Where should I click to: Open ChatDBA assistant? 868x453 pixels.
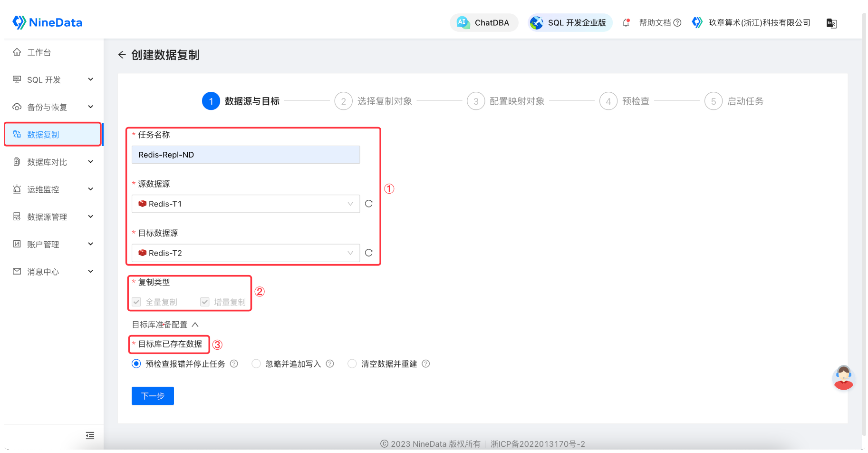483,22
